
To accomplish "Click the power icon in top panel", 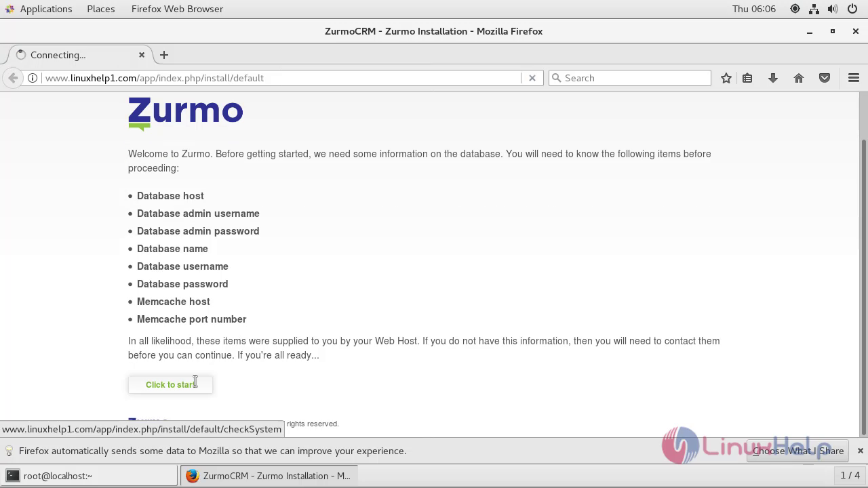I will pyautogui.click(x=852, y=9).
